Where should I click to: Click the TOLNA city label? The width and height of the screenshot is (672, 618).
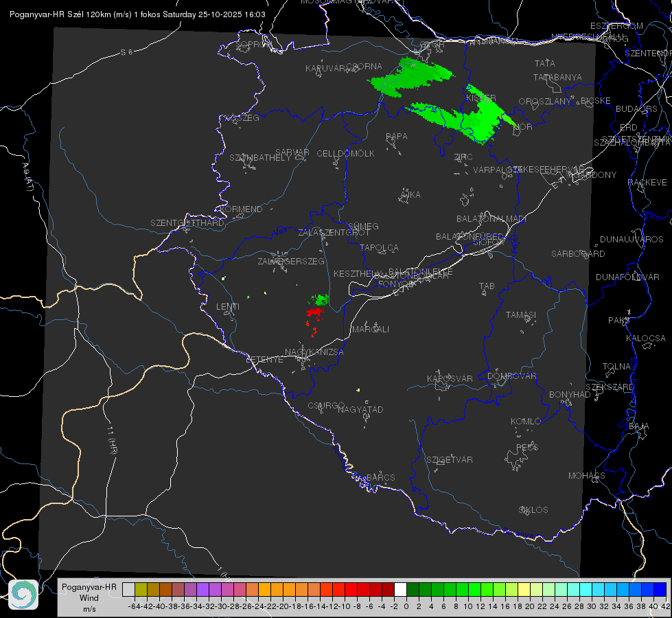point(616,367)
